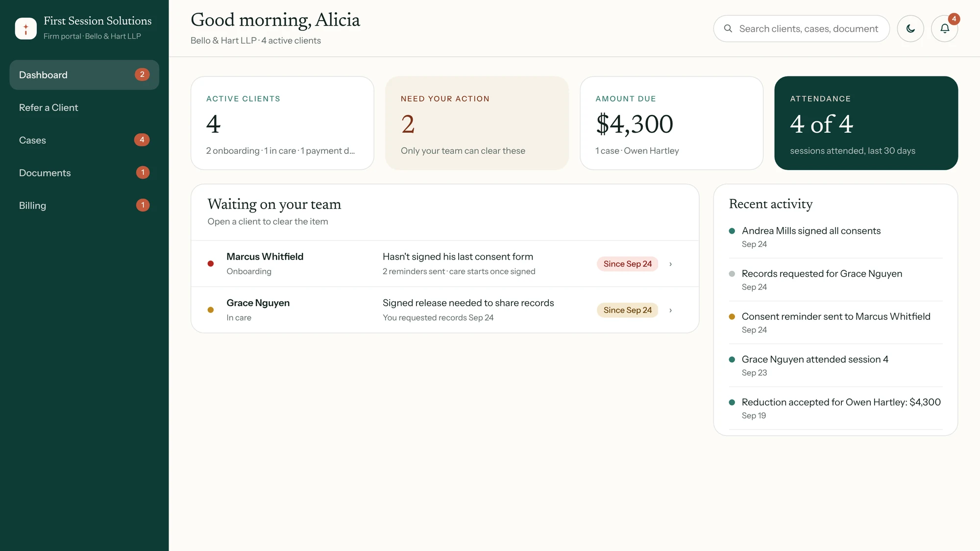Focus the Search clients, cases, documents field
The width and height of the screenshot is (980, 551).
[802, 28]
